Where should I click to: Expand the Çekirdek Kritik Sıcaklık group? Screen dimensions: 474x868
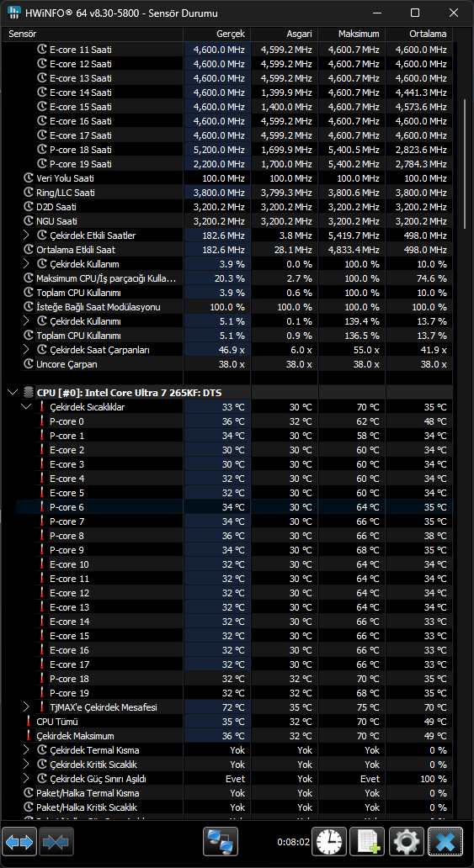(26, 765)
